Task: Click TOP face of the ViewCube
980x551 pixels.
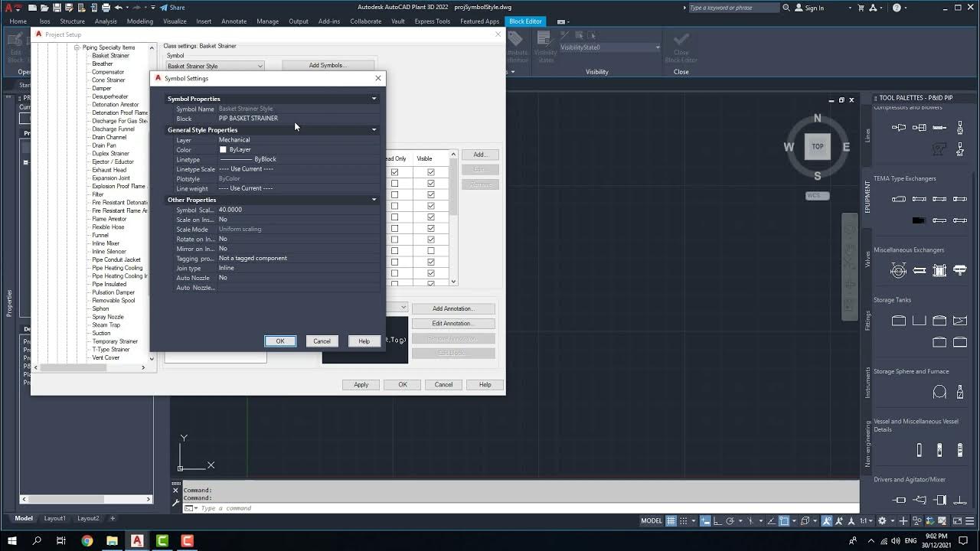Action: pos(818,146)
